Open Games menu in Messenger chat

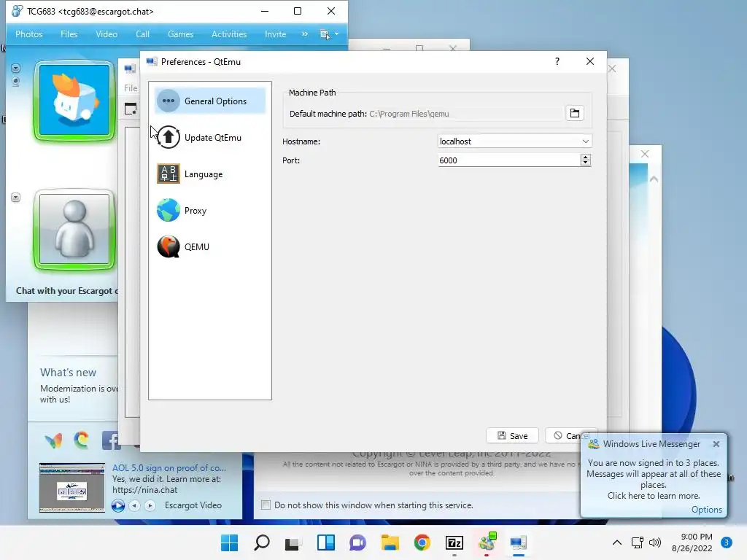tap(180, 34)
